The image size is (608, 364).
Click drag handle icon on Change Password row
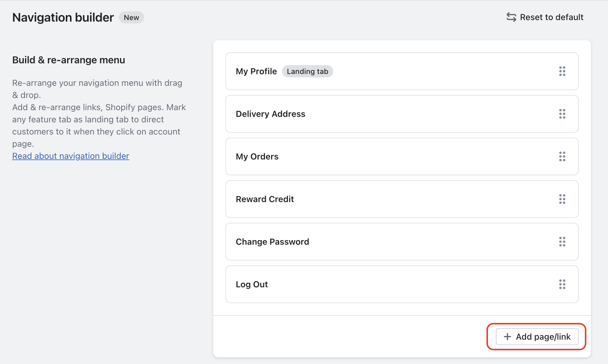click(x=562, y=242)
